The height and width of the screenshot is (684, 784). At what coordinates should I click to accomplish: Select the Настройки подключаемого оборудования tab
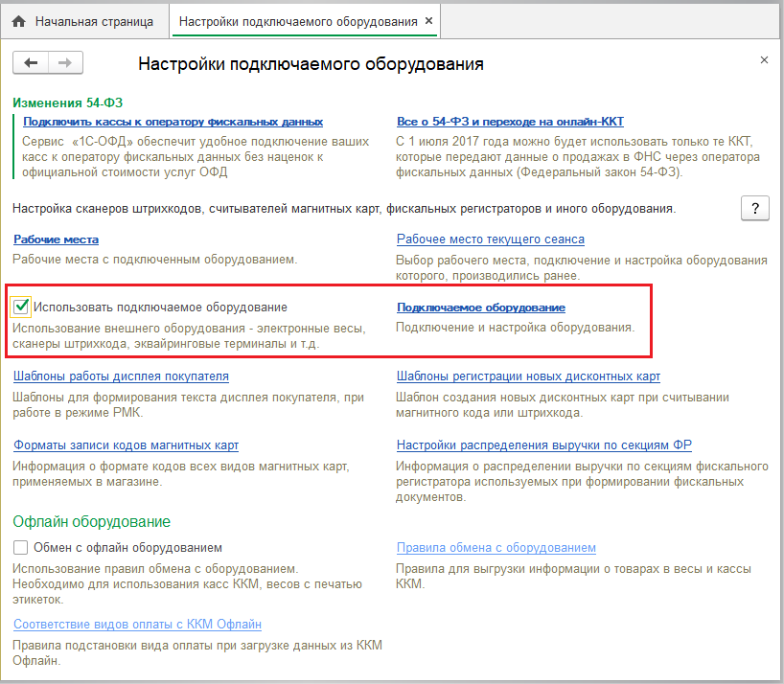point(298,20)
